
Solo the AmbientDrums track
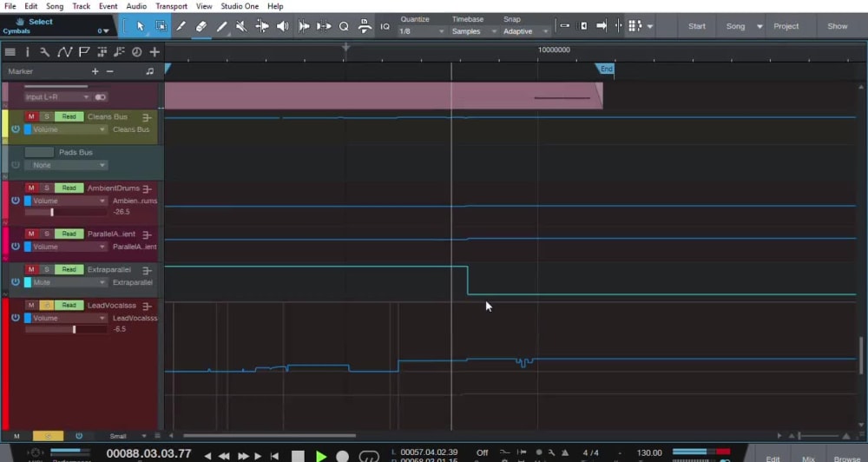pyautogui.click(x=47, y=188)
